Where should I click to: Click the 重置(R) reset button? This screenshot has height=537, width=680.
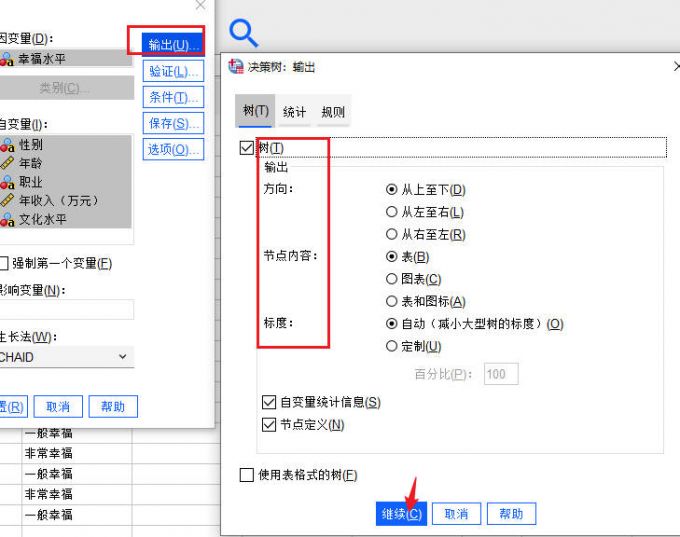tap(13, 406)
